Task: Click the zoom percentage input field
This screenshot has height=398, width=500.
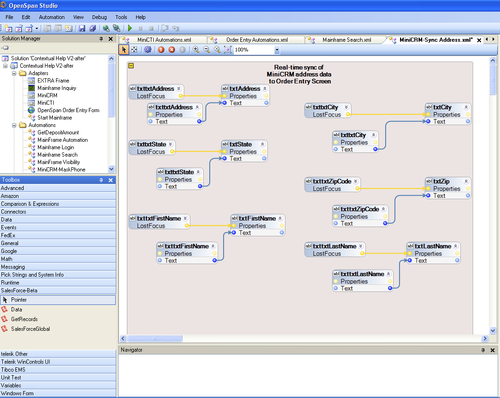Action: [254, 50]
